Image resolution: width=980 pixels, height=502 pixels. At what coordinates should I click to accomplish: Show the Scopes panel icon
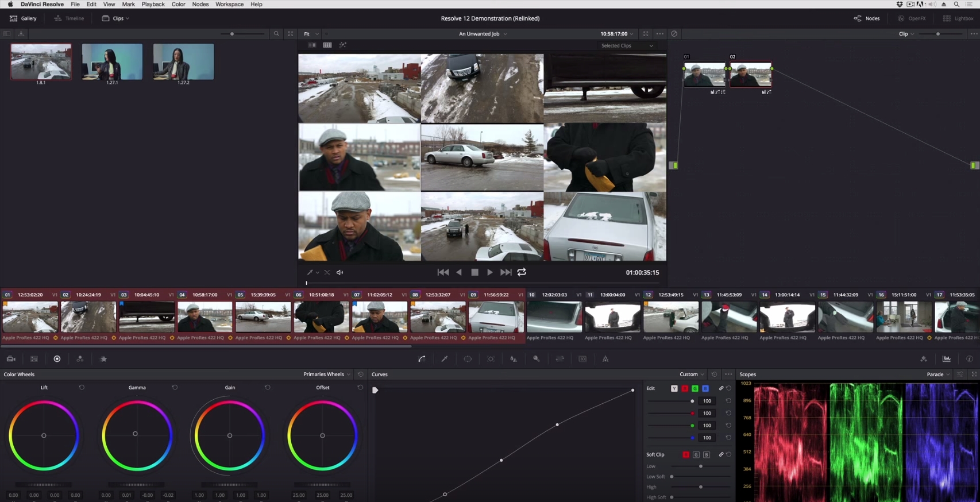pyautogui.click(x=947, y=359)
